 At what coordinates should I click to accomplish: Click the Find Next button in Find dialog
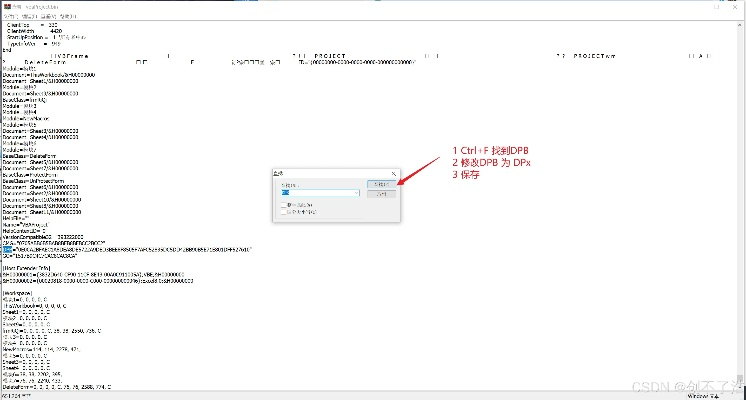pos(382,184)
